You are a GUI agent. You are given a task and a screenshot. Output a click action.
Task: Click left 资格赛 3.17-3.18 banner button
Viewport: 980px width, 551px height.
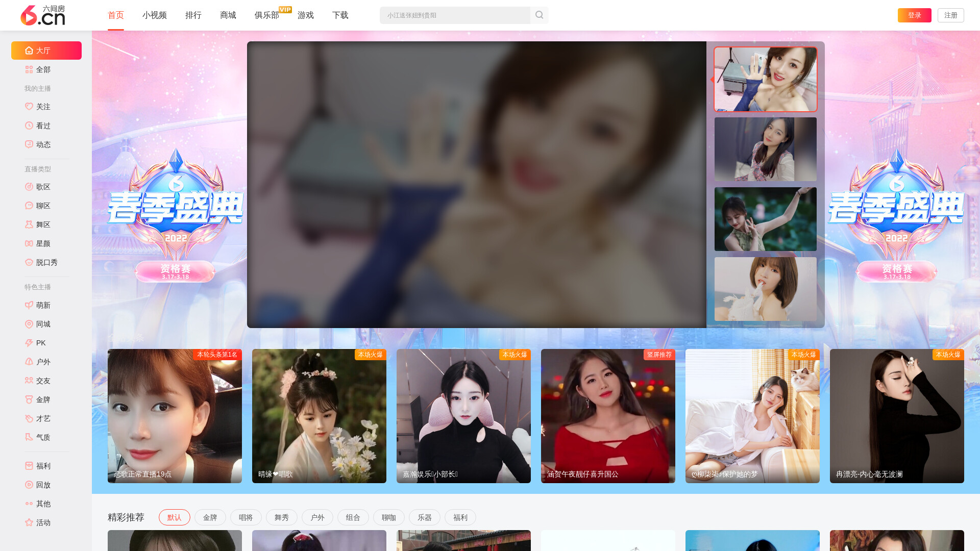click(x=176, y=271)
